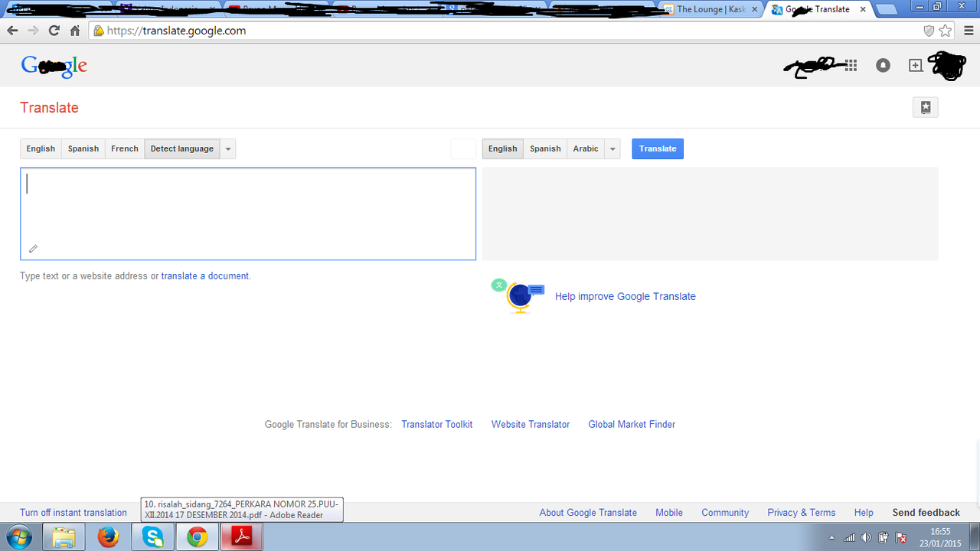Select the Google Translate browser tab
The height and width of the screenshot is (551, 980).
819,9
